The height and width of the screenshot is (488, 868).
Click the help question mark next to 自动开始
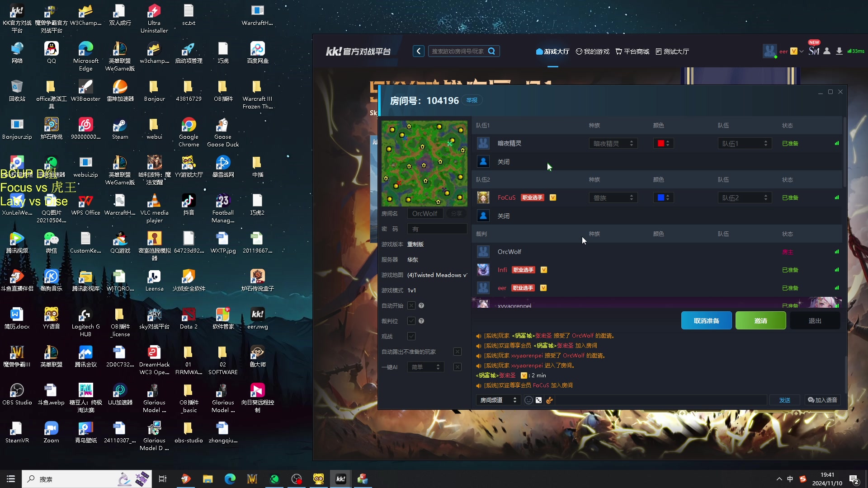[421, 305]
